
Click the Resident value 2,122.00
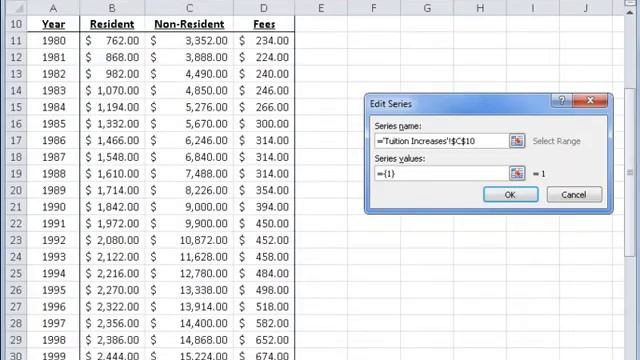point(112,257)
